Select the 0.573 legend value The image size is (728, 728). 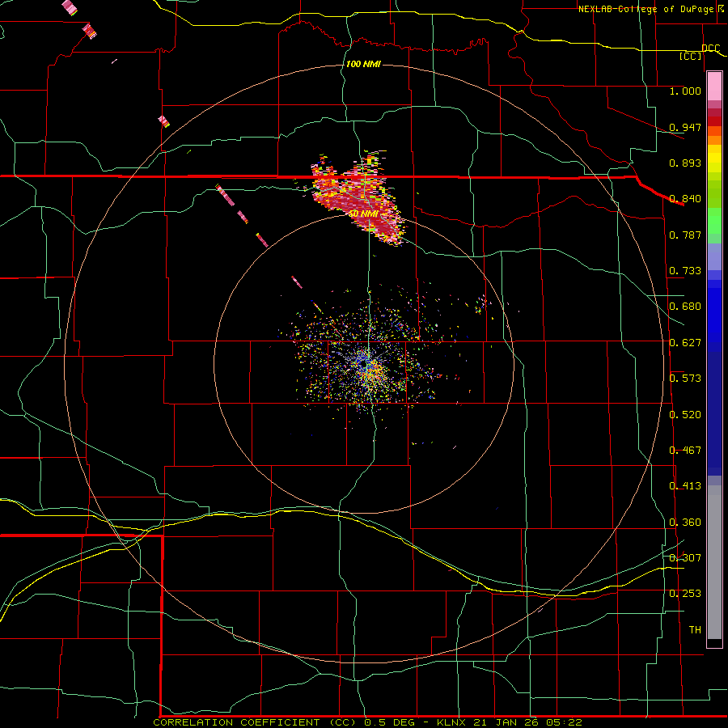click(x=685, y=379)
